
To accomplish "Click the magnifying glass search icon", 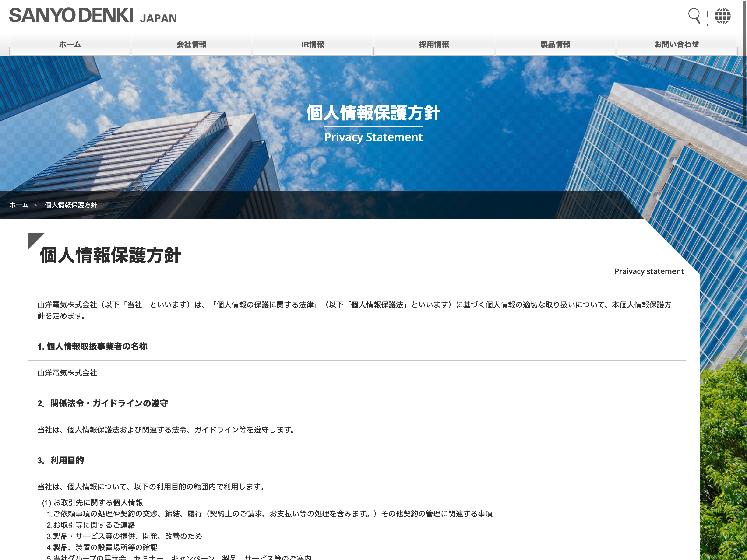I will [x=694, y=16].
